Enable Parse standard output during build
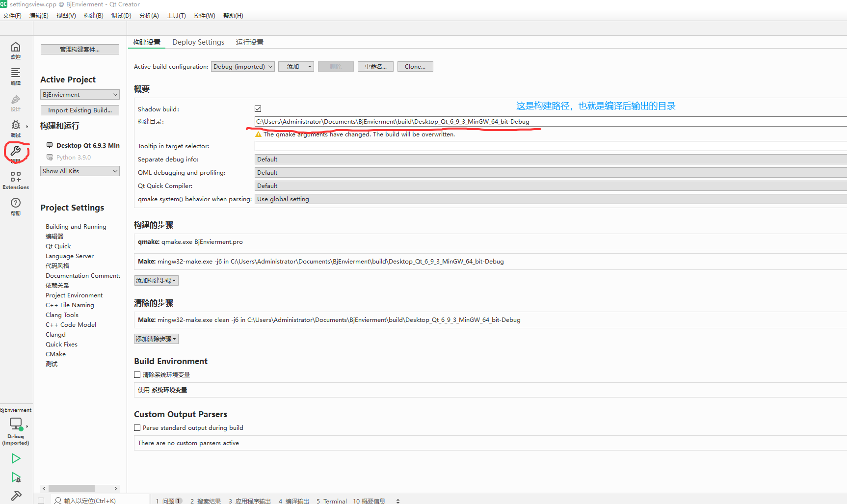847x504 pixels. (x=137, y=428)
